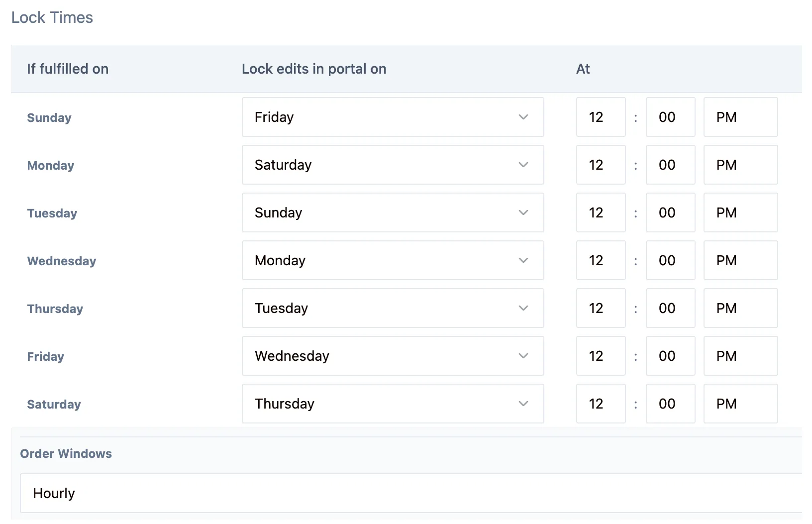Click the chevron in the Friday row dropdown
This screenshot has width=812, height=524.
click(523, 356)
